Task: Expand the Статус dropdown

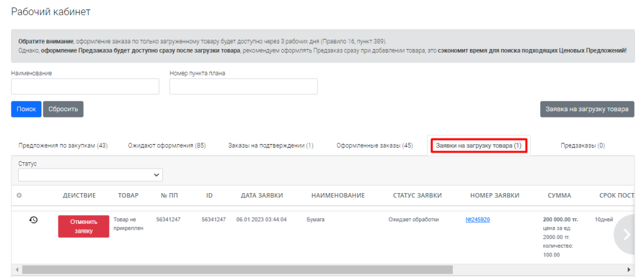Action: [x=91, y=174]
